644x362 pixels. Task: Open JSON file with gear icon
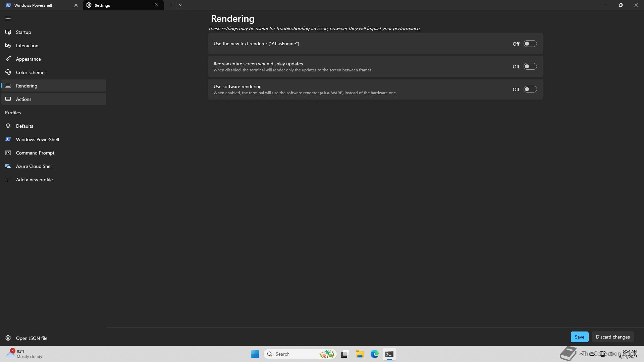point(8,338)
